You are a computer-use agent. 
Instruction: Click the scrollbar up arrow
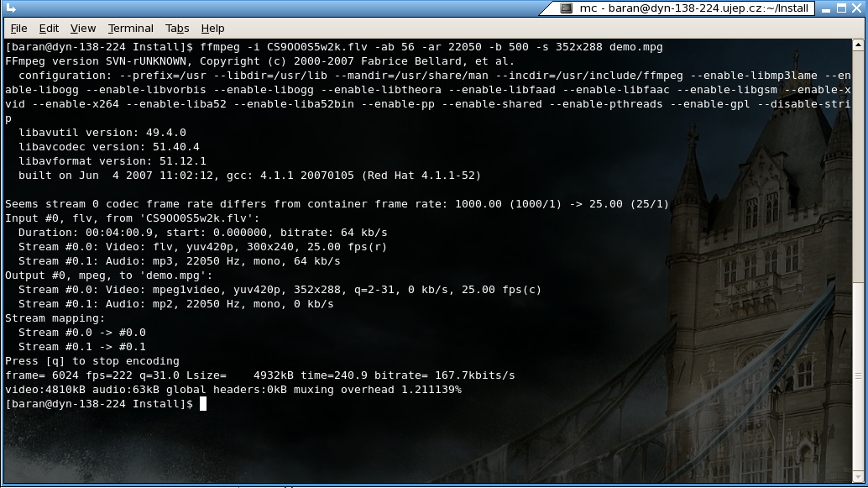pos(858,45)
